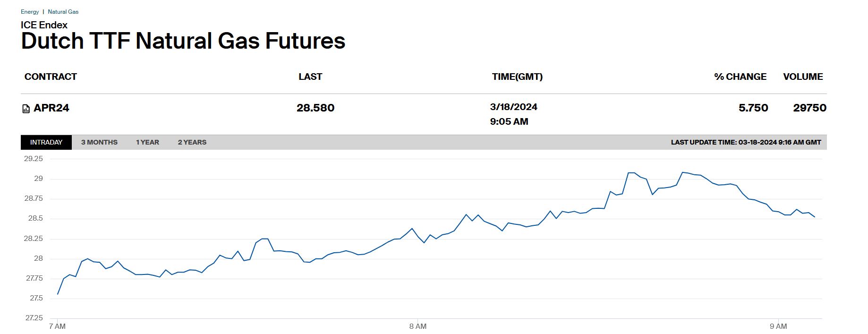Screen dimensions: 868x334
Task: Open the Natural Gas breadcrumb link
Action: (63, 12)
